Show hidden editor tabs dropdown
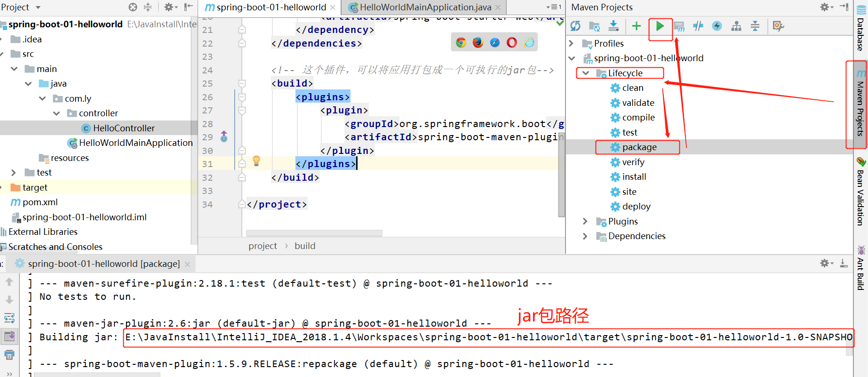The width and height of the screenshot is (868, 377). click(554, 7)
